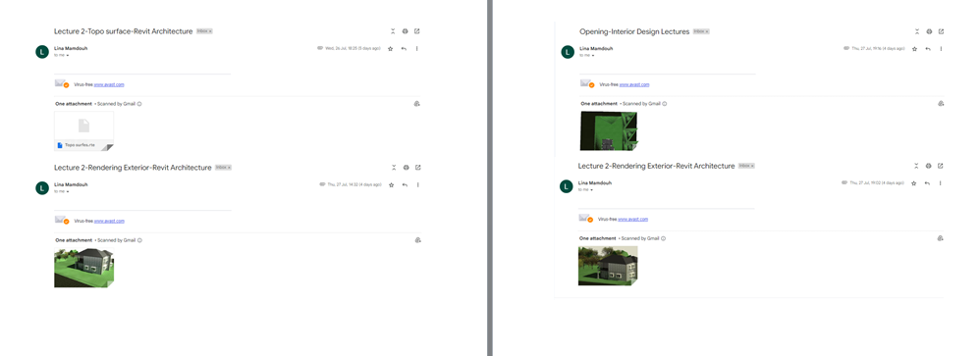Star the Opening-Interior Design Lectures email
The height and width of the screenshot is (356, 980).
(914, 48)
